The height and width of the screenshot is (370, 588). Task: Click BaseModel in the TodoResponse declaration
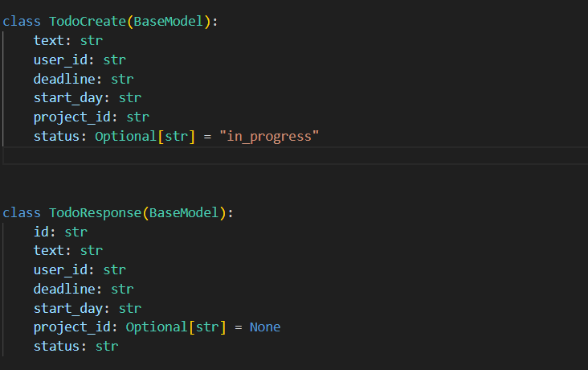[x=184, y=213]
